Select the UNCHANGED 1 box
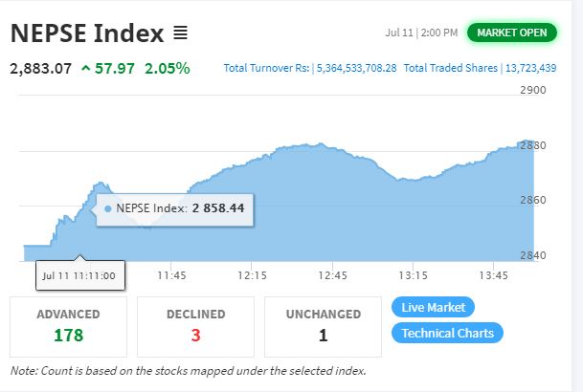This screenshot has height=392, width=583. click(x=324, y=327)
